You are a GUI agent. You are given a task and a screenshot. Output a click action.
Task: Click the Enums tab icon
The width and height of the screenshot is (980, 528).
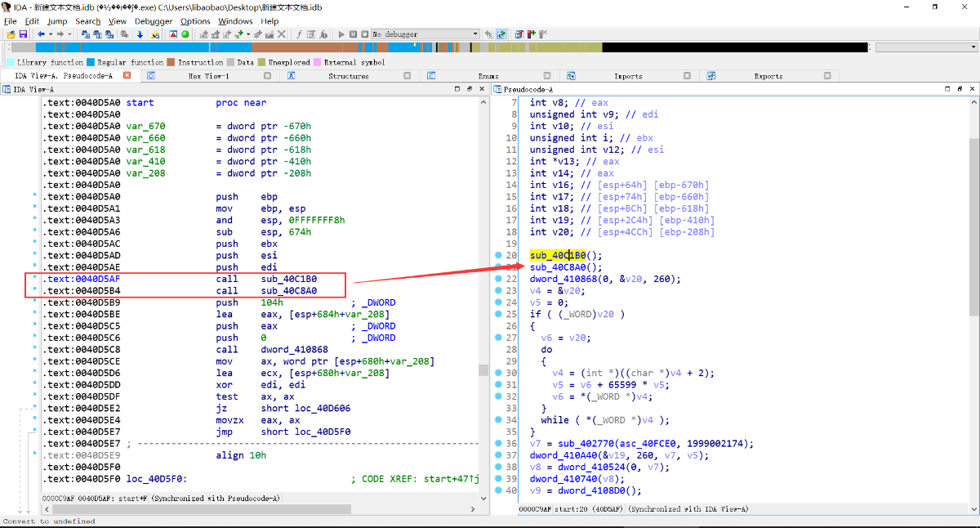pos(430,76)
